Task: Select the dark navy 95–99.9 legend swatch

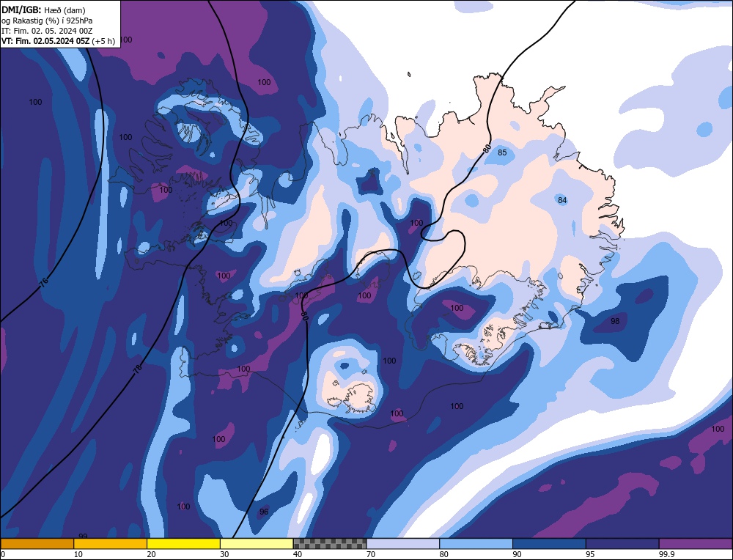Action: 622,544
